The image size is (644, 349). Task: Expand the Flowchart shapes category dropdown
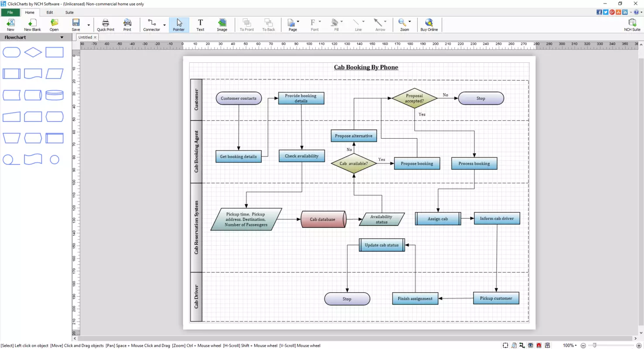click(62, 38)
